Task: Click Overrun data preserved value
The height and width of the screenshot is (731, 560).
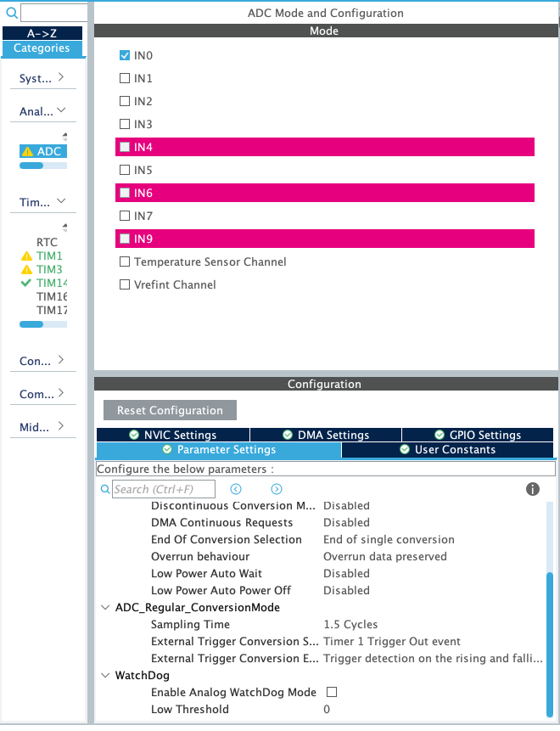Action: (x=385, y=557)
